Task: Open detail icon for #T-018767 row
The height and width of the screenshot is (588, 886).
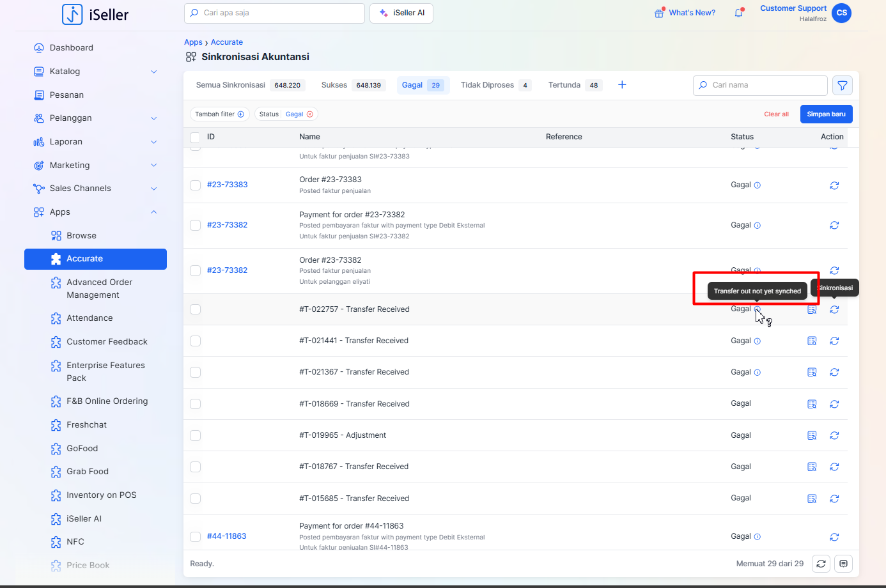Action: 812,467
